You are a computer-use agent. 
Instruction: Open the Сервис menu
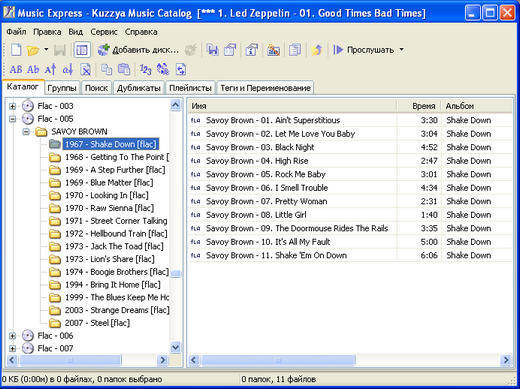tap(104, 32)
